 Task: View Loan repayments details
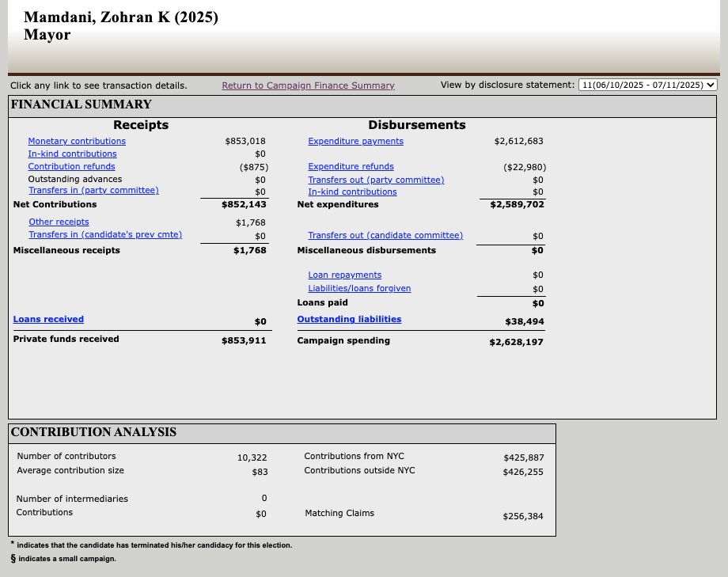344,275
